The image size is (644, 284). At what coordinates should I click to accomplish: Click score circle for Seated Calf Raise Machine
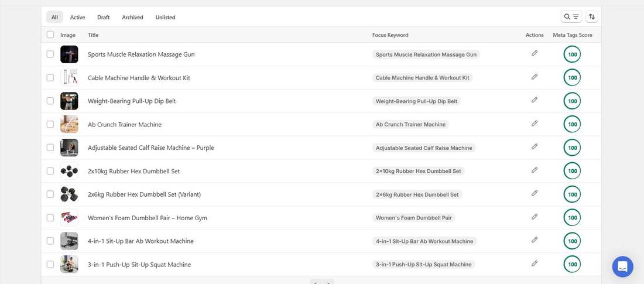pos(572,148)
